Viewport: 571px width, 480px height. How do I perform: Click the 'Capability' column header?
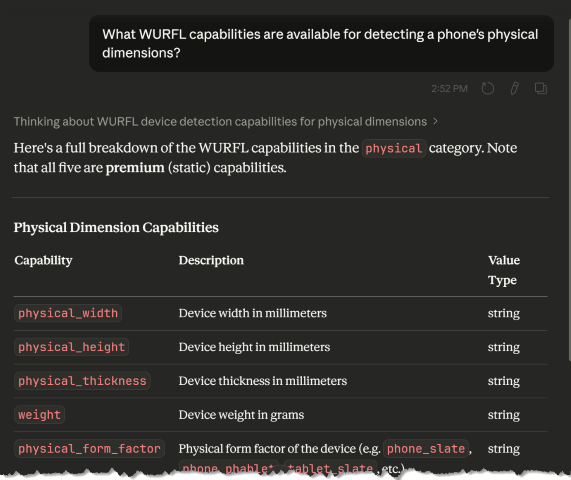[43, 260]
